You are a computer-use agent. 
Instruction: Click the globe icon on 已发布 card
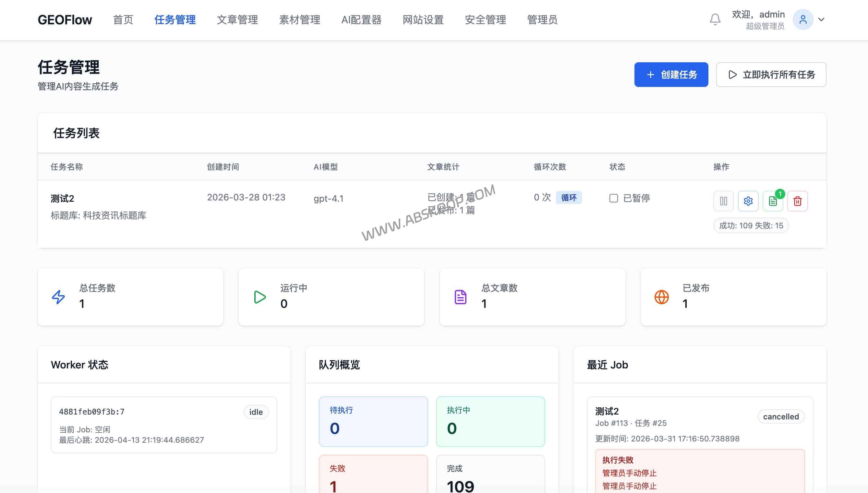[661, 297]
